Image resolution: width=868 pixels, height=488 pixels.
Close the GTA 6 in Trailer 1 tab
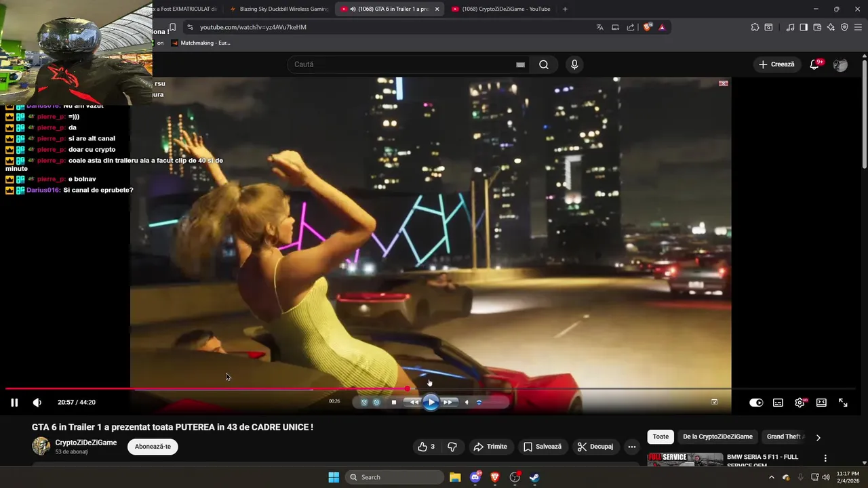(x=437, y=9)
